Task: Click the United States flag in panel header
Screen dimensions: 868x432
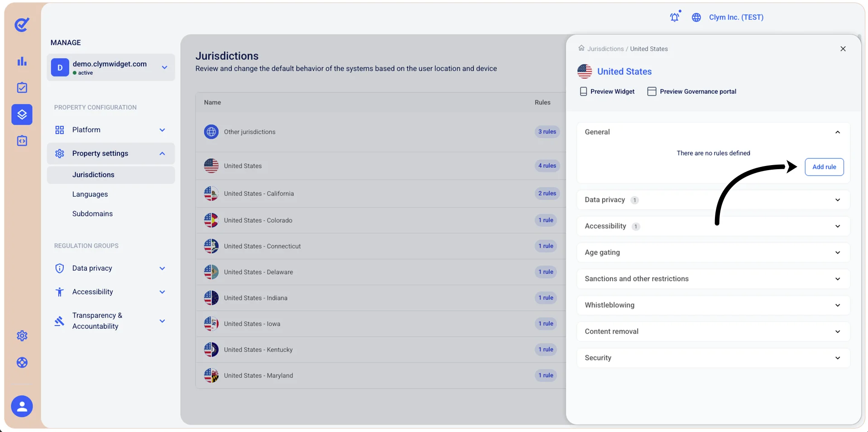Action: click(585, 71)
